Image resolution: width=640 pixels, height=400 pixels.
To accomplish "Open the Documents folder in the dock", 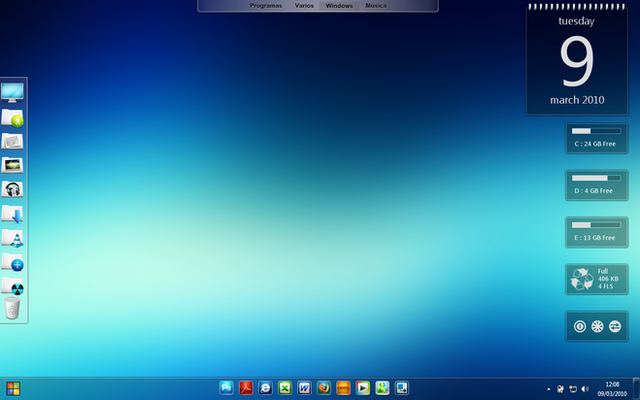I will coord(12,141).
